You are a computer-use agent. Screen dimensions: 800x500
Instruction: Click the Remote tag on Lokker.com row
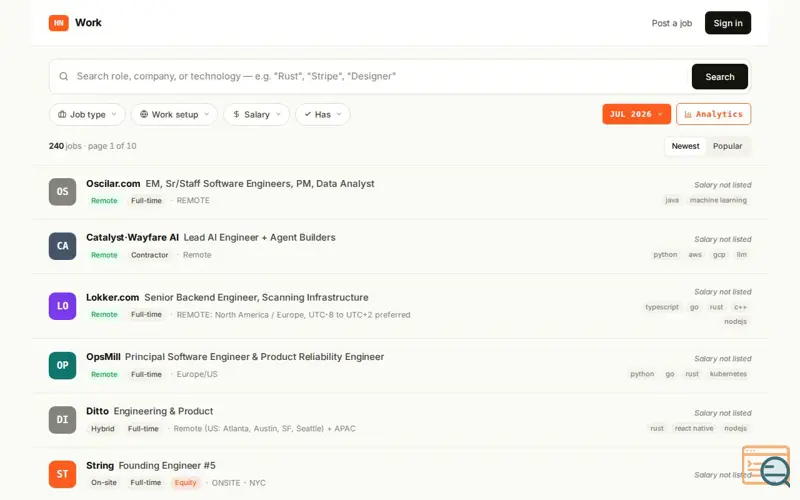click(104, 315)
